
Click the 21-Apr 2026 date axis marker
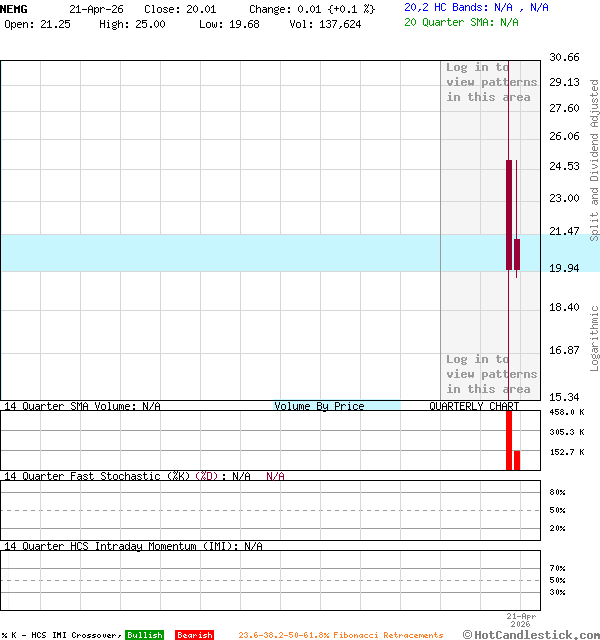[x=521, y=620]
